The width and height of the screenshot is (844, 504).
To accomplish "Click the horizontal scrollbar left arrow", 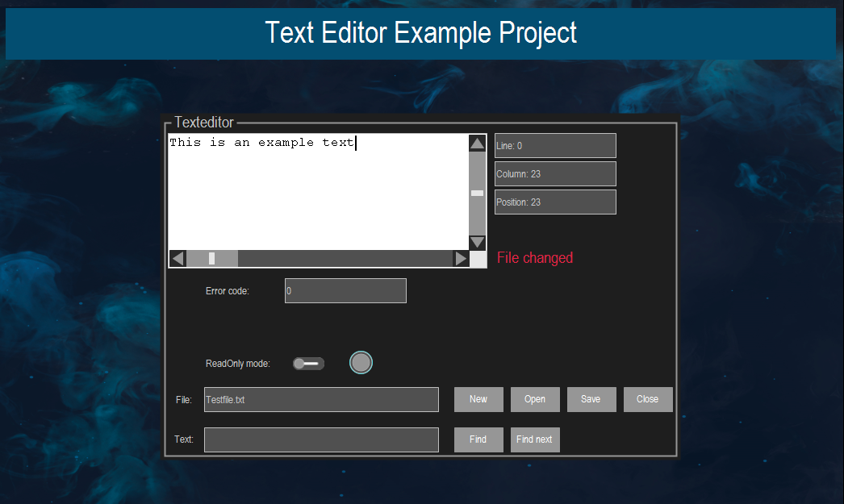I will (x=177, y=258).
